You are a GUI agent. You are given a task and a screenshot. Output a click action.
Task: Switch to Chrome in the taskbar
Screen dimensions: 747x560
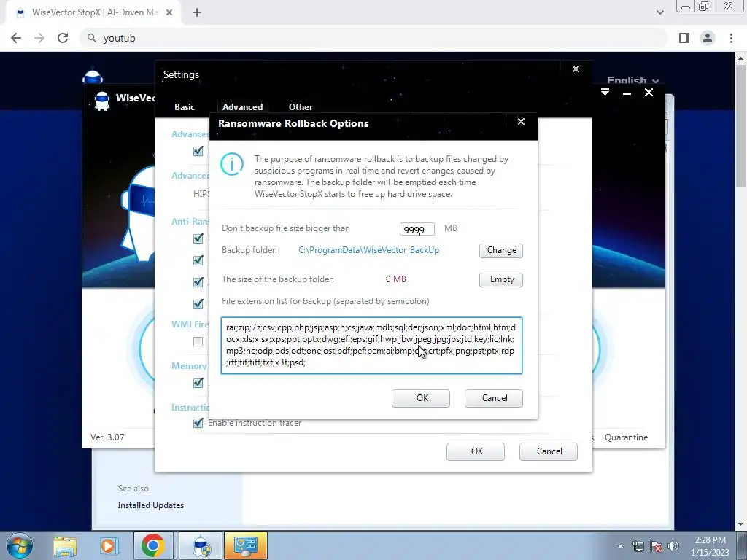pyautogui.click(x=153, y=545)
